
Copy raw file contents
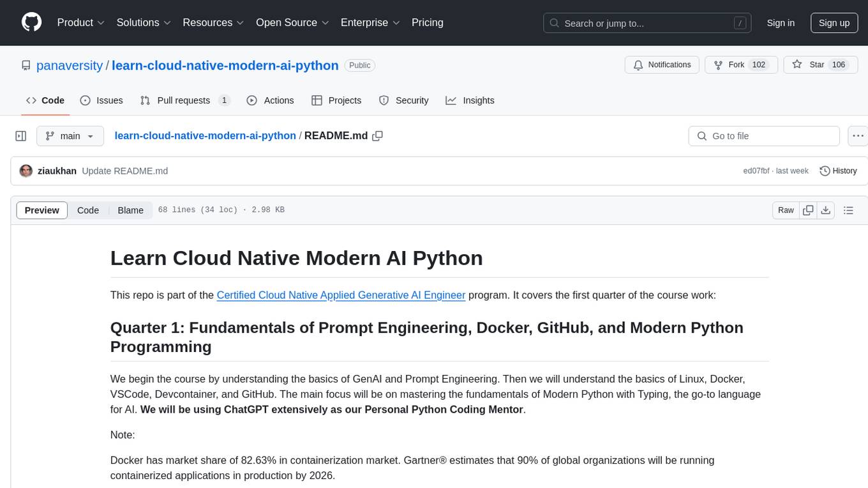(x=808, y=210)
